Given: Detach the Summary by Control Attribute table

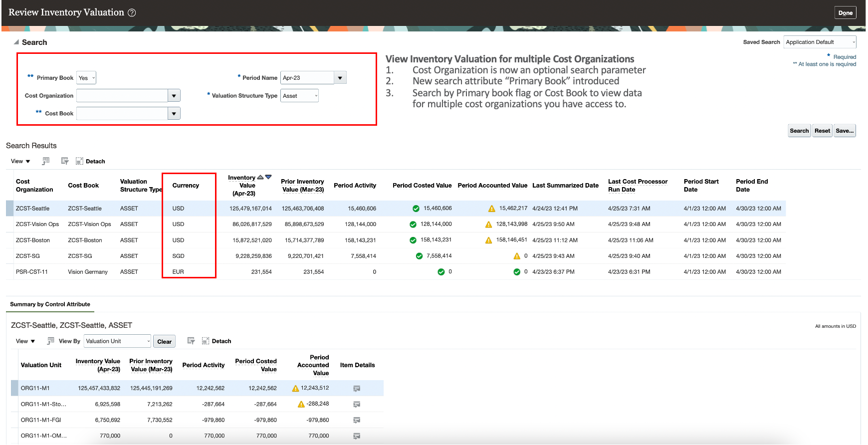Looking at the screenshot, I should (217, 341).
